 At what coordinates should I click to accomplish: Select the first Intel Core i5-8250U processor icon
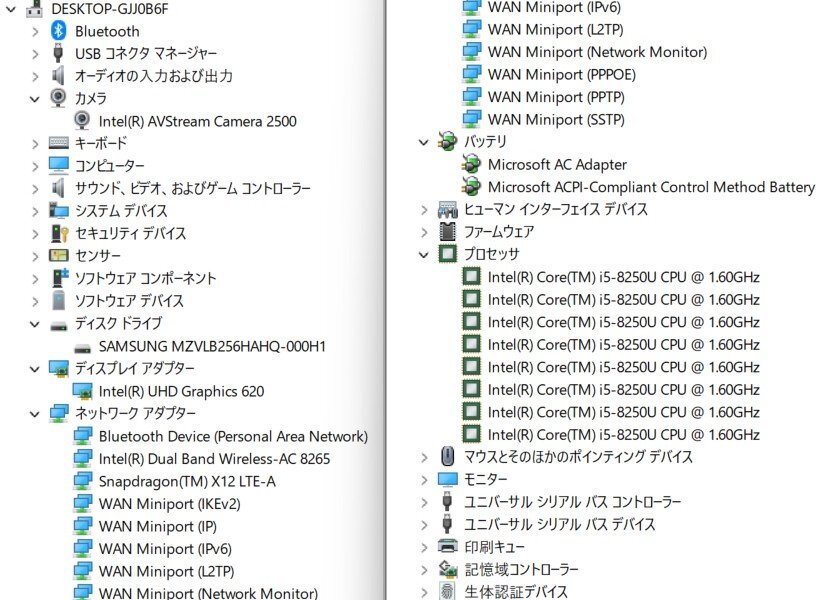(469, 277)
